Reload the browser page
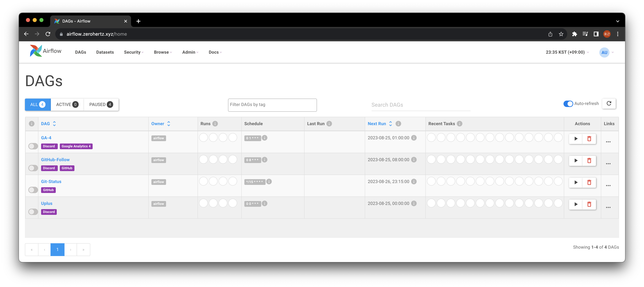 coord(48,34)
